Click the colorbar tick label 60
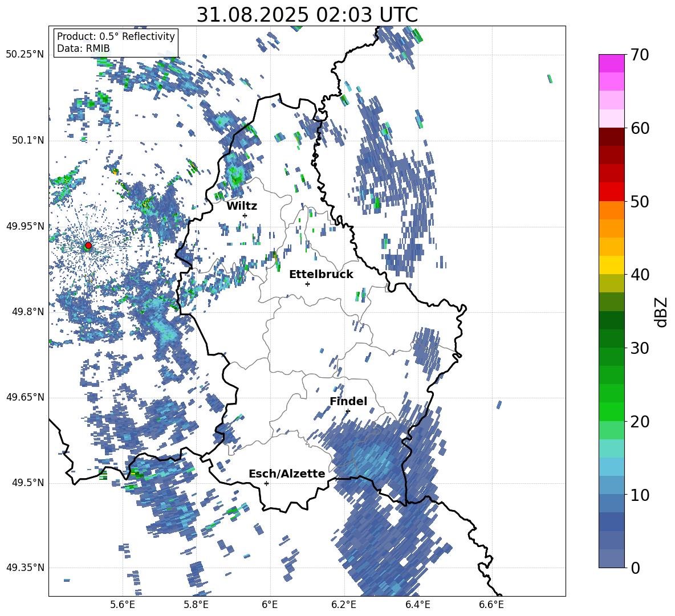 point(640,128)
